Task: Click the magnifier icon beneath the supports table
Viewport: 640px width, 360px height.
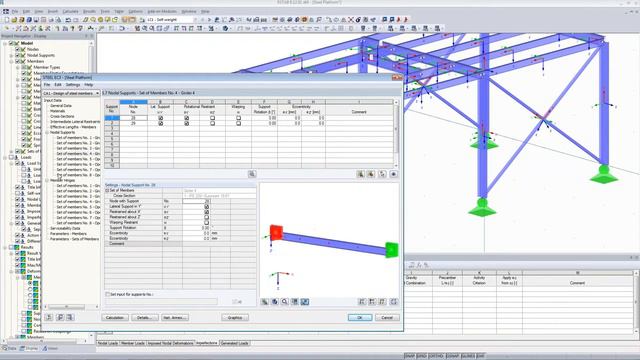Action: point(252,174)
